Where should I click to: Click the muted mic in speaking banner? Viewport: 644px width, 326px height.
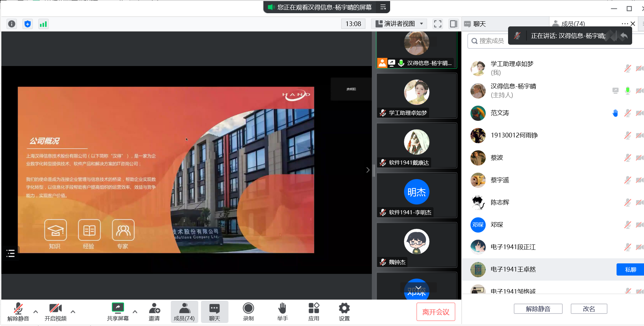click(x=517, y=36)
